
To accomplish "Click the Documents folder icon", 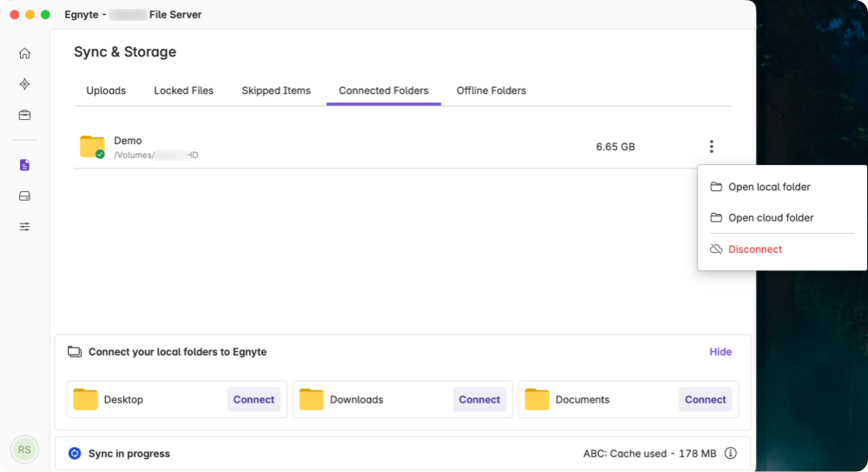I will tap(537, 400).
